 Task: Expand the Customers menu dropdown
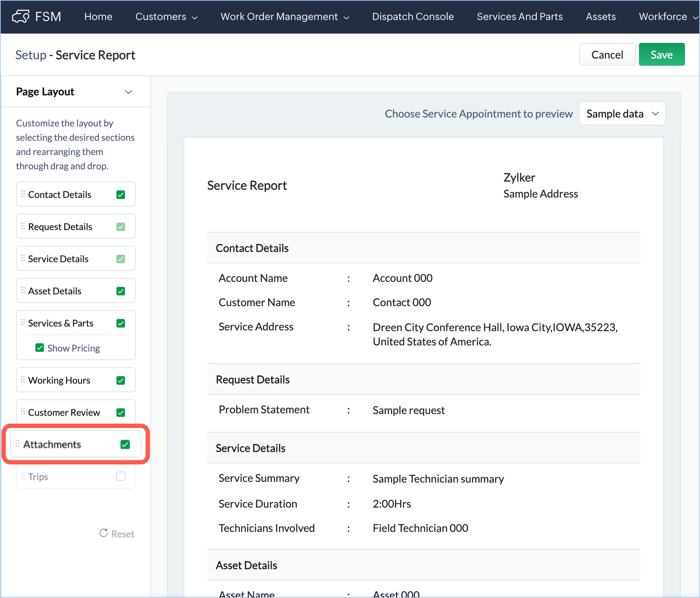(x=166, y=17)
